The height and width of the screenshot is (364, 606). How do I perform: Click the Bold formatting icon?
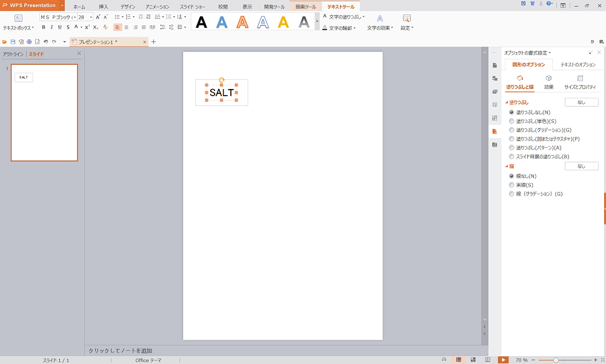pyautogui.click(x=44, y=27)
